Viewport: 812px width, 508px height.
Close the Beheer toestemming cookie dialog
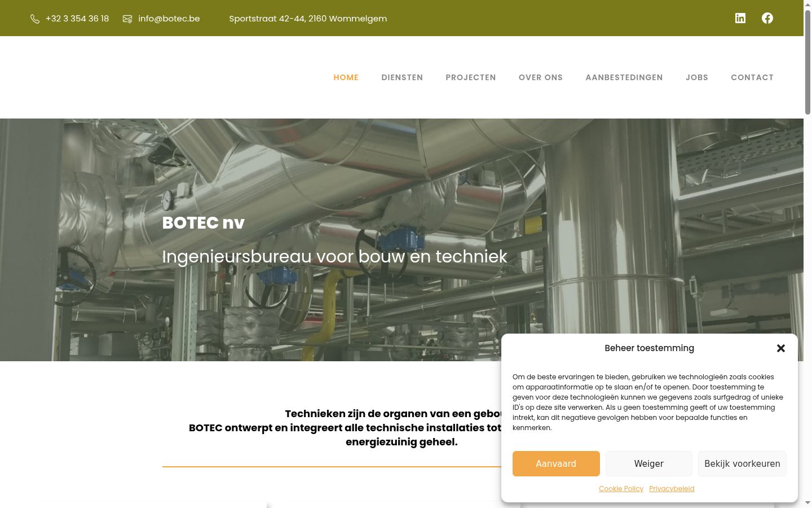(x=781, y=348)
